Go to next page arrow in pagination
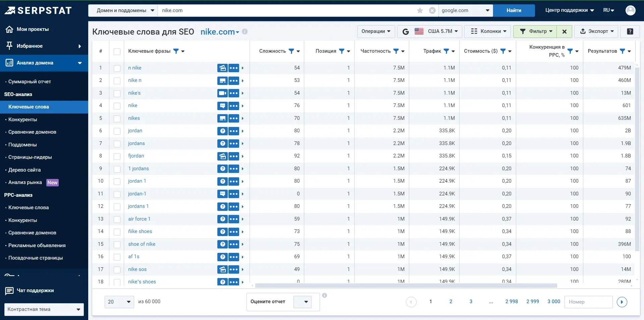 (622, 302)
